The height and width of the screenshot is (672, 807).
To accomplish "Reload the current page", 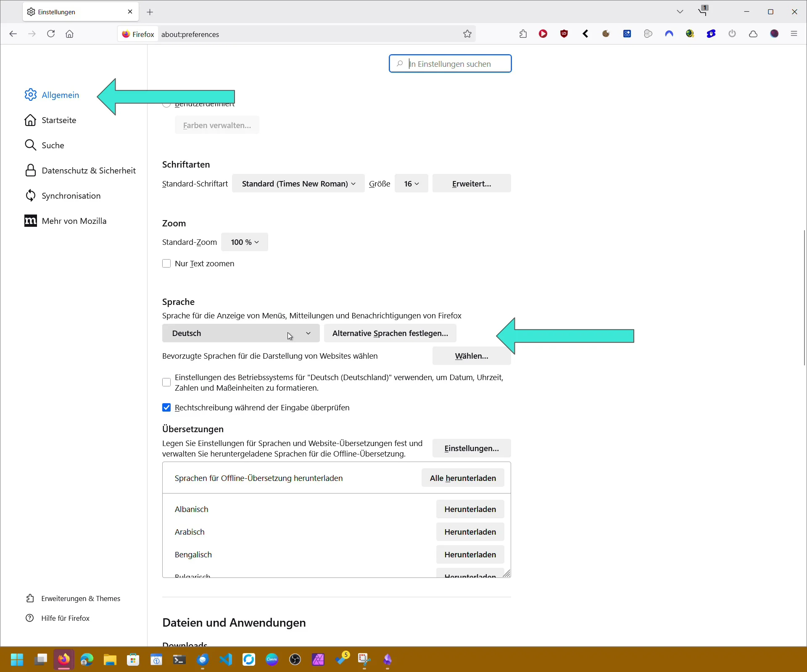I will [x=51, y=34].
